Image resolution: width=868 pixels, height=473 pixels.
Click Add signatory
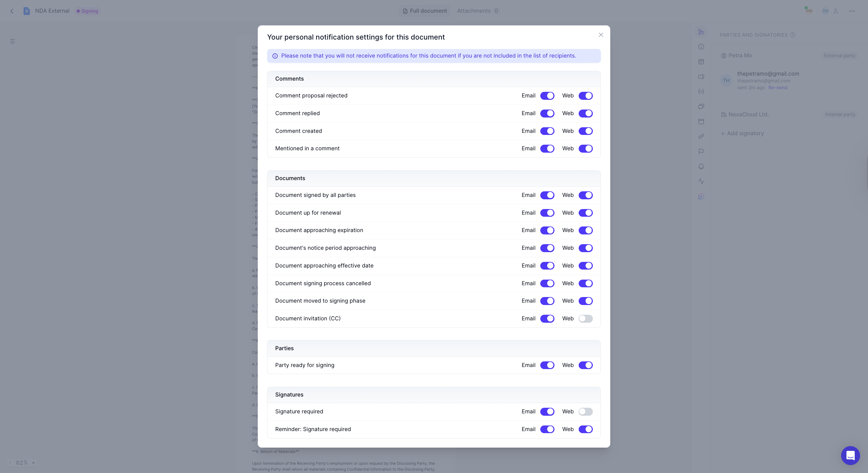pyautogui.click(x=742, y=133)
